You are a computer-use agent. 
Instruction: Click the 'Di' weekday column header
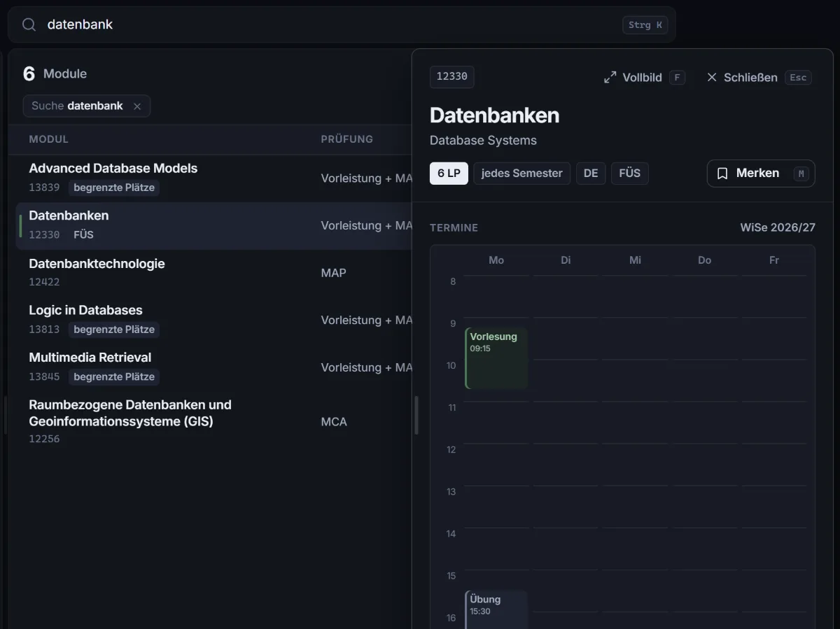tap(566, 260)
